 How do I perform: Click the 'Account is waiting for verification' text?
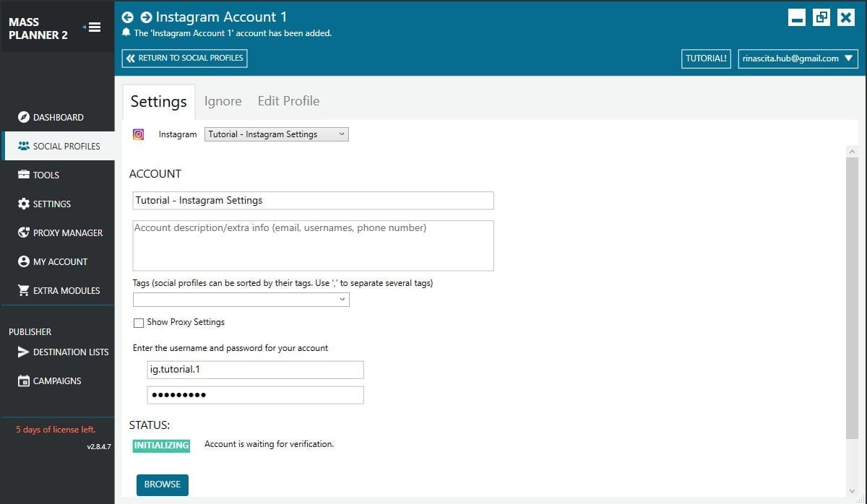(x=269, y=444)
